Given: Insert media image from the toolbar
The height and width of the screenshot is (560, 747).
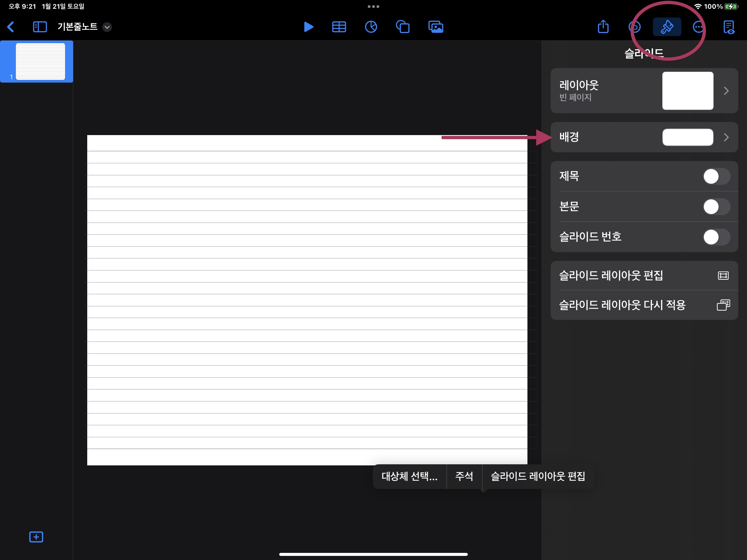Looking at the screenshot, I should [x=436, y=27].
